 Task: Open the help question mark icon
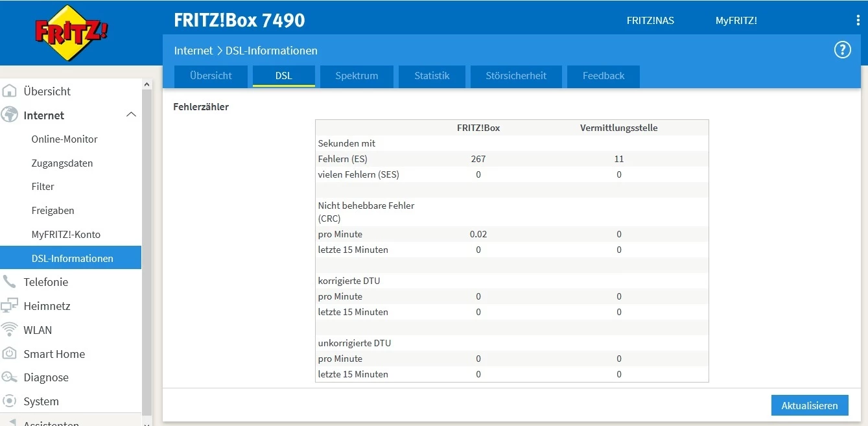842,50
